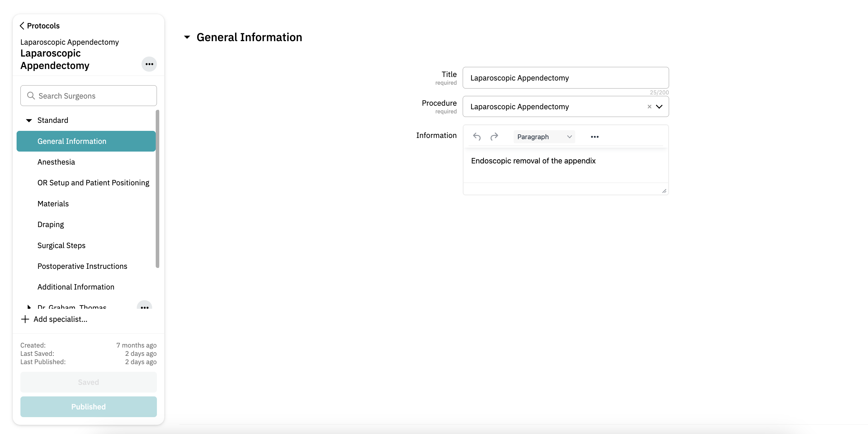Click the Saved button

[x=88, y=382]
